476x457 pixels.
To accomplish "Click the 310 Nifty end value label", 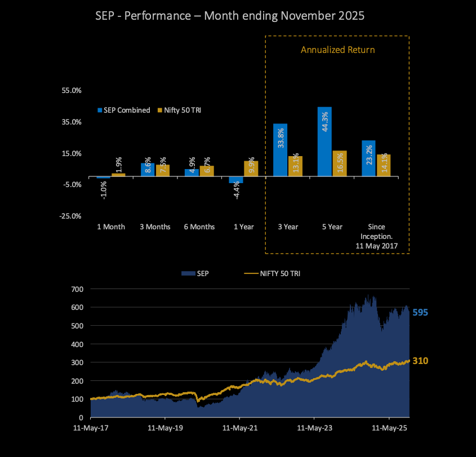I will coord(420,361).
